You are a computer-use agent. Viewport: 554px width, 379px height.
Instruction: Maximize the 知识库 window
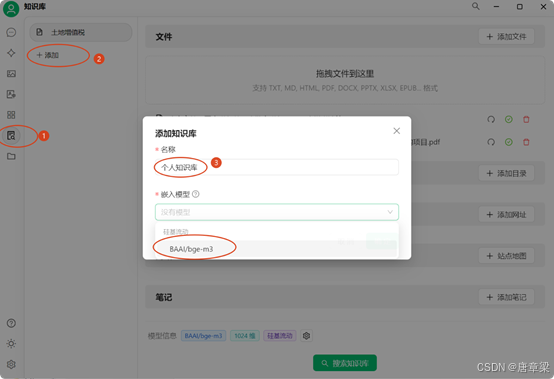(x=520, y=6)
